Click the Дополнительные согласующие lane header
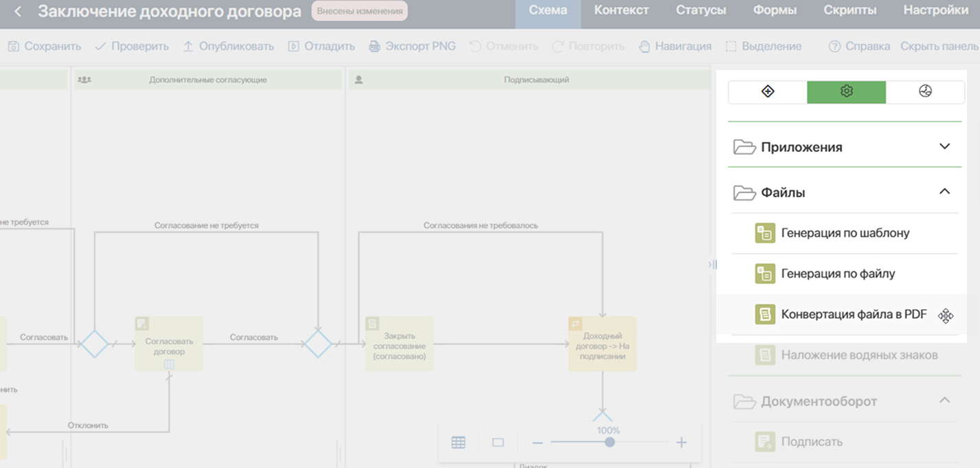Viewport: 980px width, 468px height. click(x=208, y=80)
